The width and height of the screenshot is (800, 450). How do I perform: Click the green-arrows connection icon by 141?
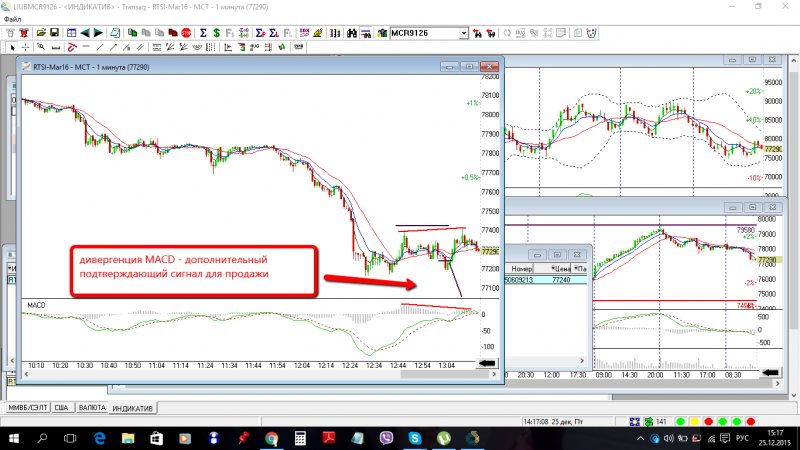point(649,421)
